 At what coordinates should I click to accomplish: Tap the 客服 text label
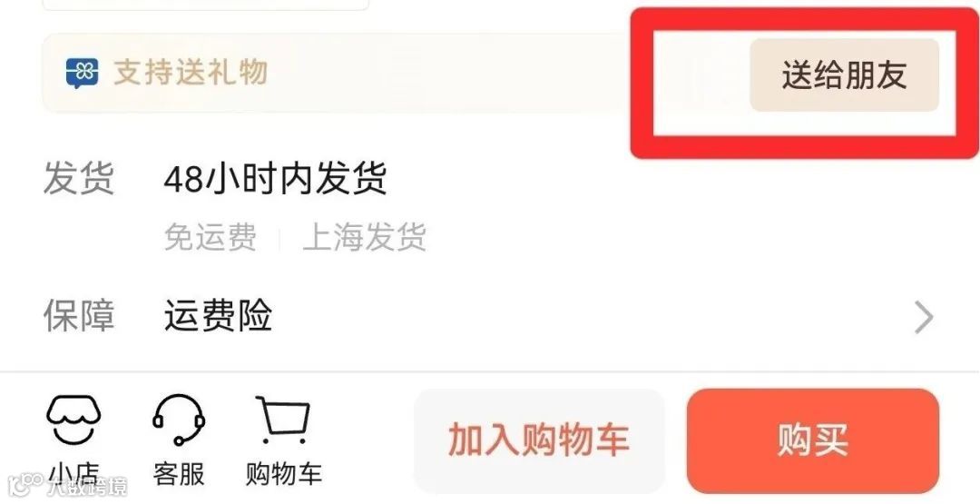coord(179,475)
